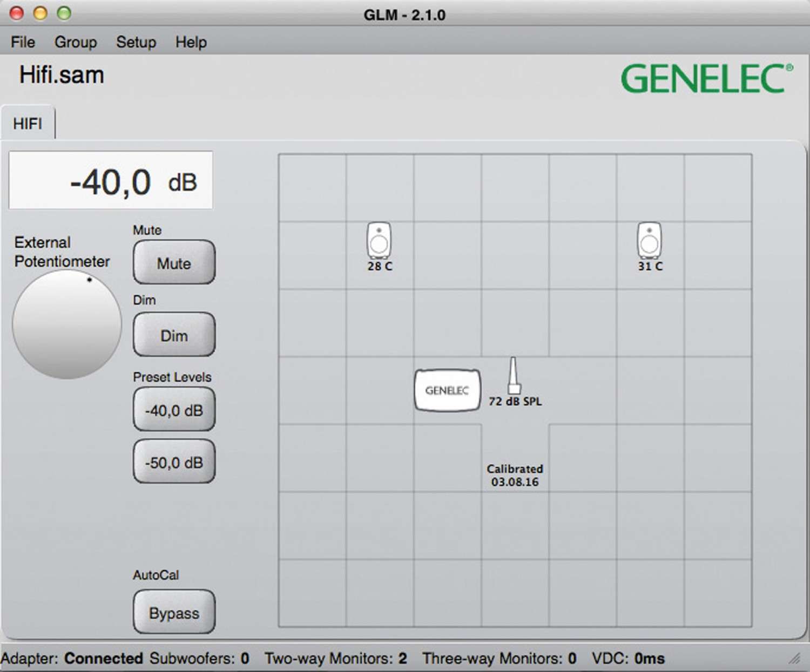Viewport: 810px width, 672px height.
Task: Click the 72 dB SPL reading
Action: tap(515, 402)
